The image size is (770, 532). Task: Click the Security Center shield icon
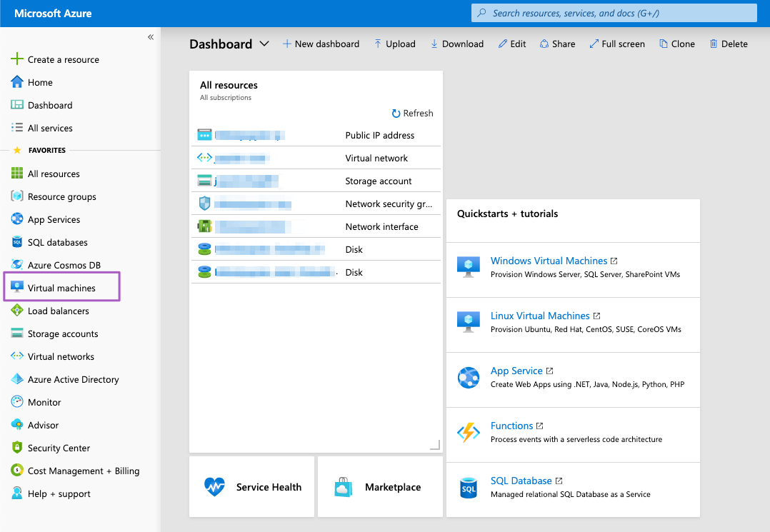[x=17, y=448]
